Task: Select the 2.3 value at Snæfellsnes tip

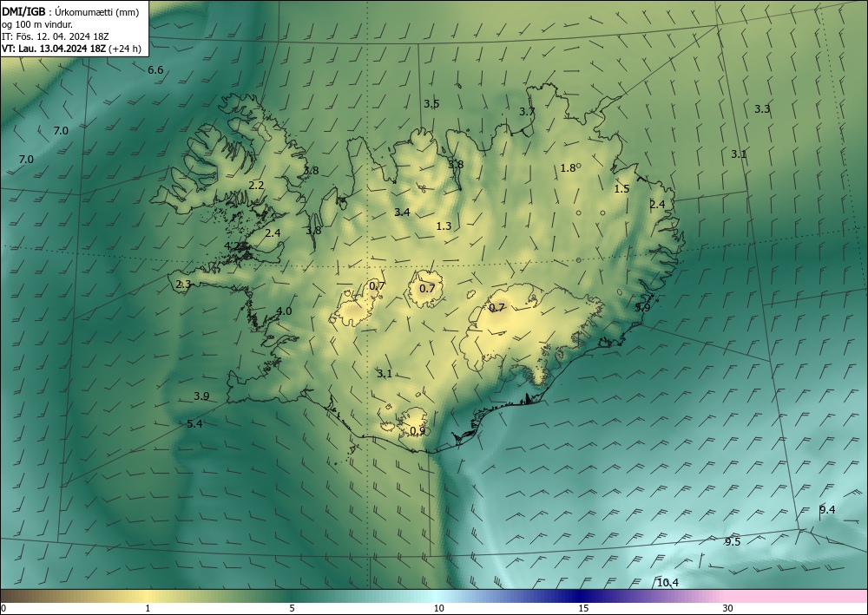Action: pyautogui.click(x=183, y=285)
